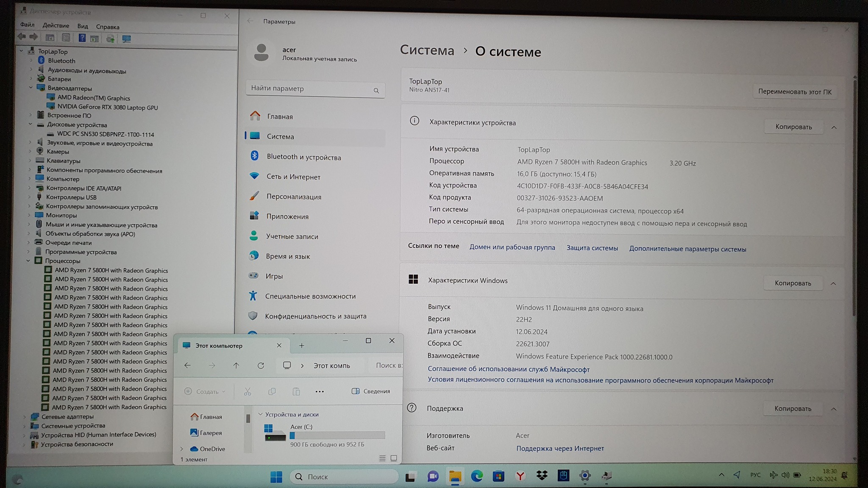Collapse the Процессоры tree node

point(28,261)
